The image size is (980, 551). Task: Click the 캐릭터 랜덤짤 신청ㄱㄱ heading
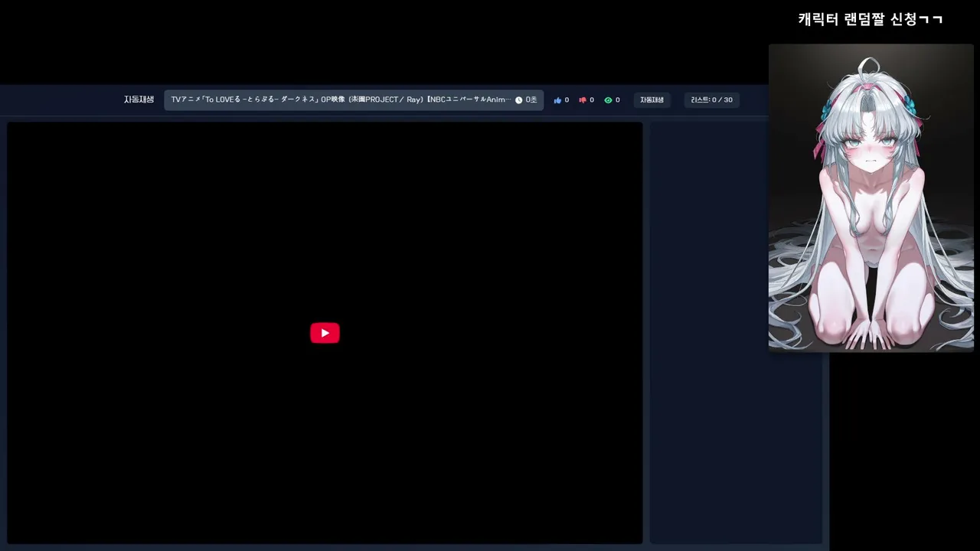click(x=871, y=19)
